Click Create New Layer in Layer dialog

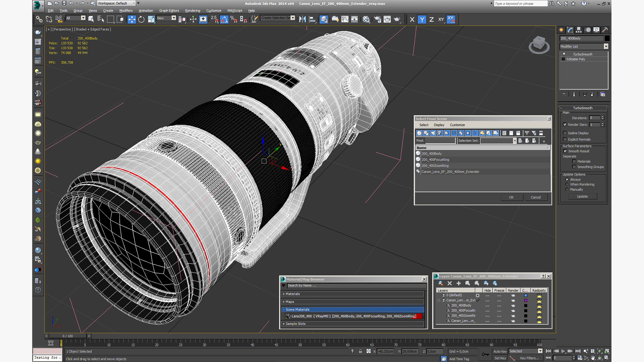(440, 283)
